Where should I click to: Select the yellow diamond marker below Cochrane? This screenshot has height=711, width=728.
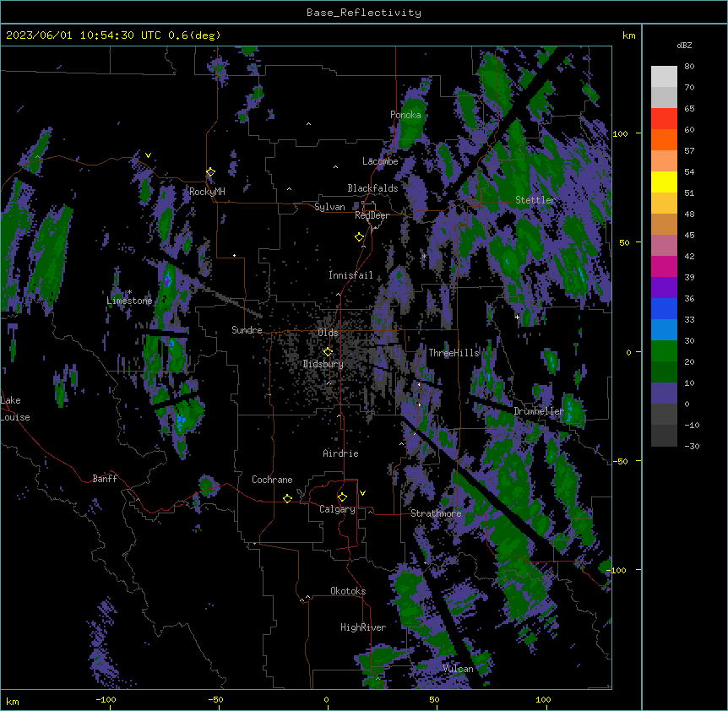(287, 498)
